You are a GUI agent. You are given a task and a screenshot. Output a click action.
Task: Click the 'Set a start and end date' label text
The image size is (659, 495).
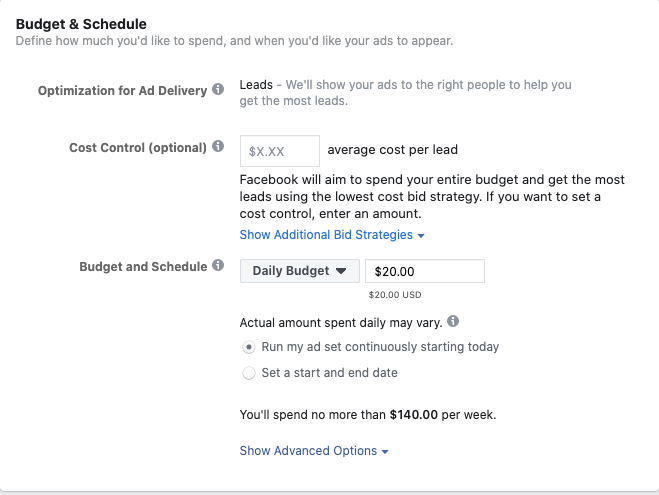[x=330, y=373]
